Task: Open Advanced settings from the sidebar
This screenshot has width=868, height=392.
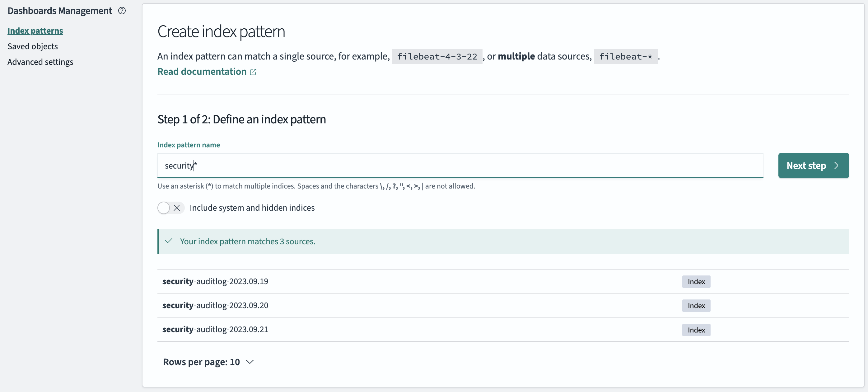Action: pyautogui.click(x=40, y=62)
